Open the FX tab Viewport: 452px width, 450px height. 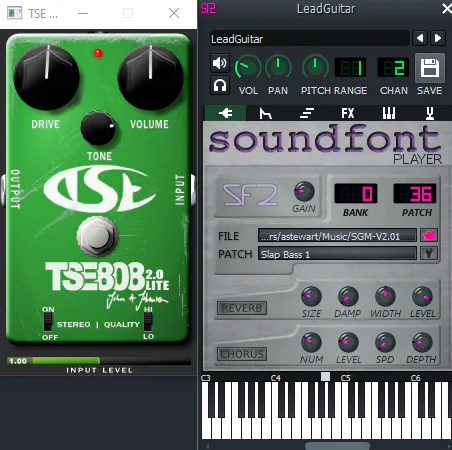click(348, 113)
